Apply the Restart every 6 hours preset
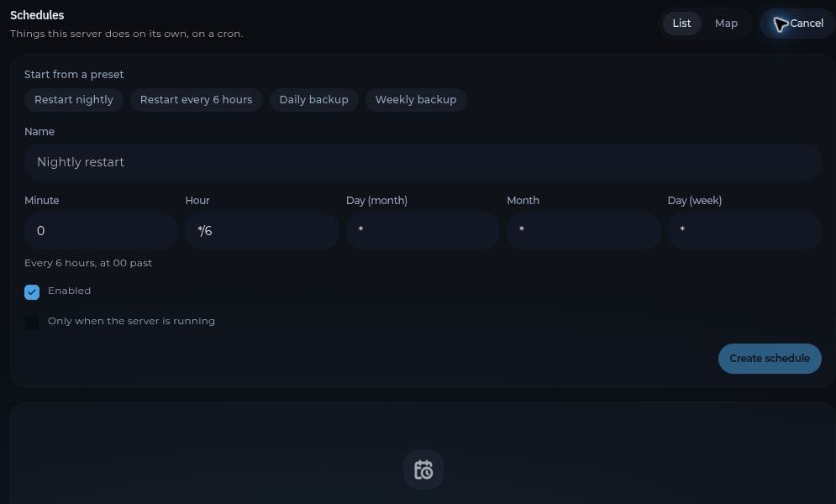836x504 pixels. tap(197, 100)
